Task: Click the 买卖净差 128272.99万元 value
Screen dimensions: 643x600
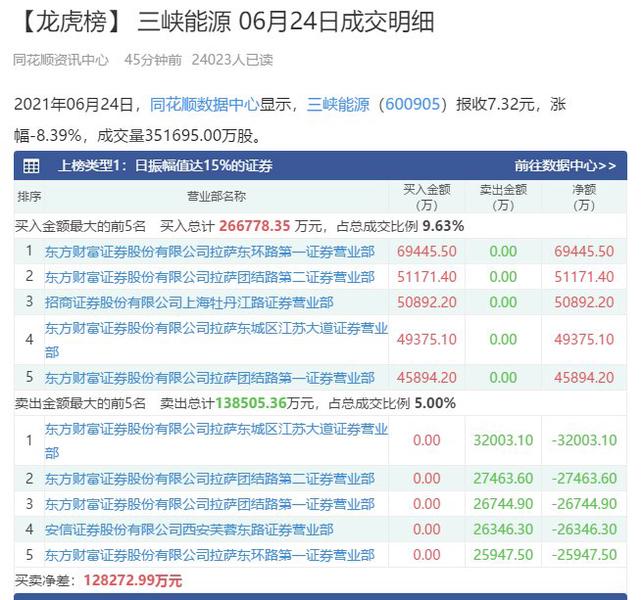Action: coord(133,580)
